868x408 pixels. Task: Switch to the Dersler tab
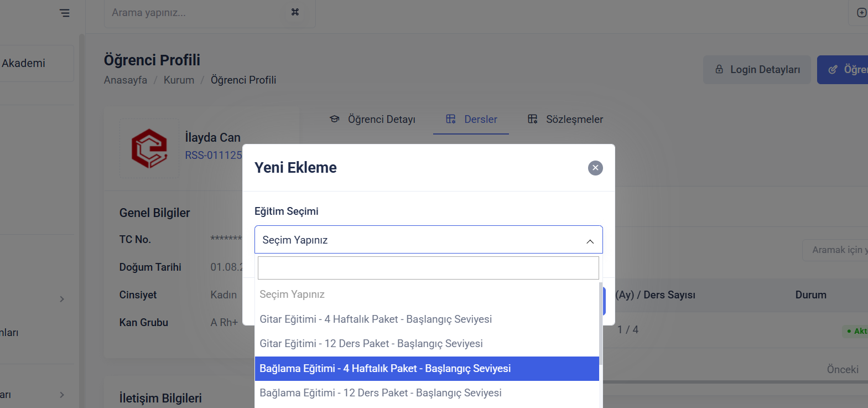pyautogui.click(x=480, y=119)
